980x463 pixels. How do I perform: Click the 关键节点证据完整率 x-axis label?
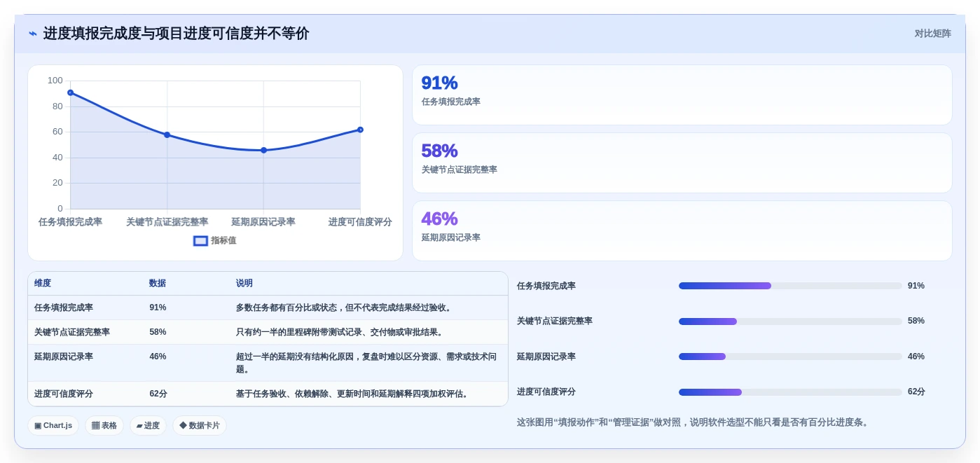(167, 221)
